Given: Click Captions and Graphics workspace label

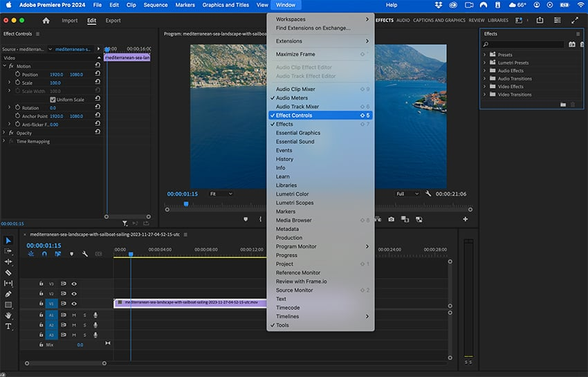Looking at the screenshot, I should 439,20.
